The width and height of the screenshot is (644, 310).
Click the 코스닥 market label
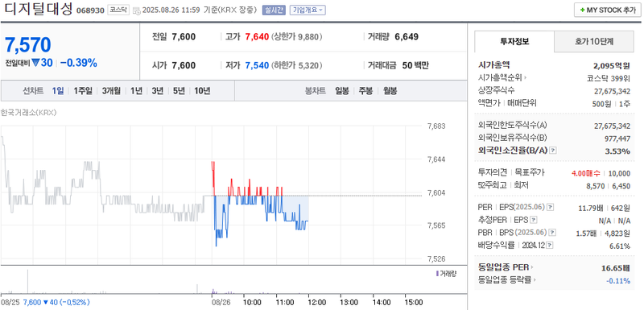pyautogui.click(x=118, y=10)
